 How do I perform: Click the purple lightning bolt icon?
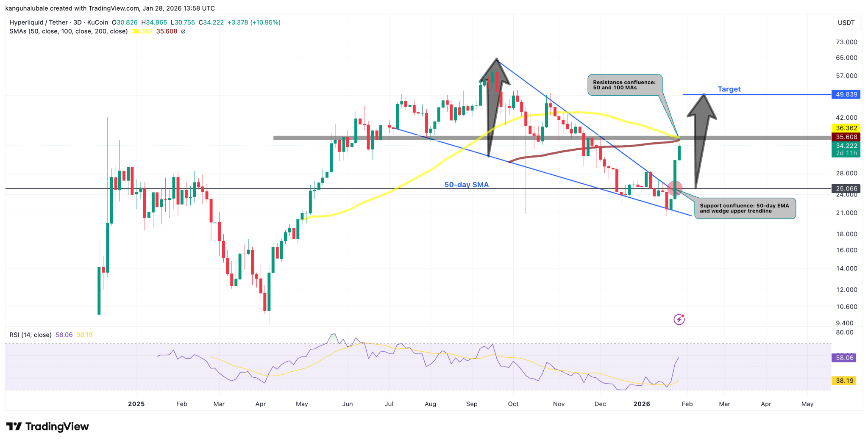coord(679,319)
